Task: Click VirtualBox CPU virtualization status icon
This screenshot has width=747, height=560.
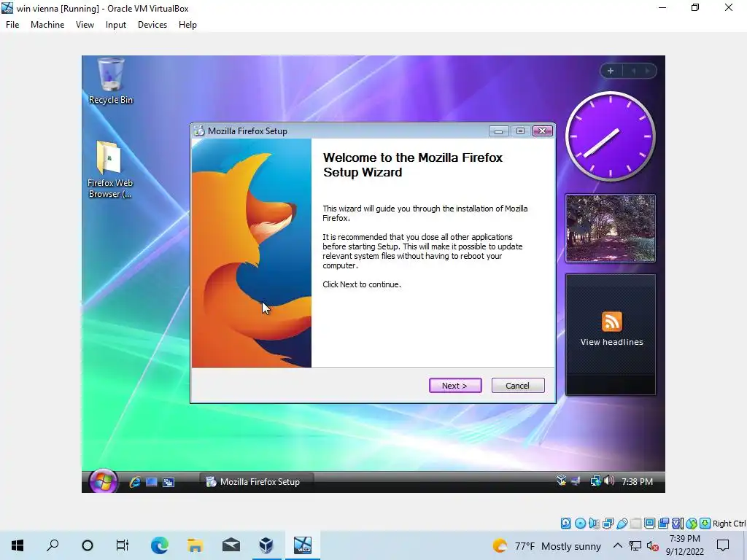Action: (678, 524)
